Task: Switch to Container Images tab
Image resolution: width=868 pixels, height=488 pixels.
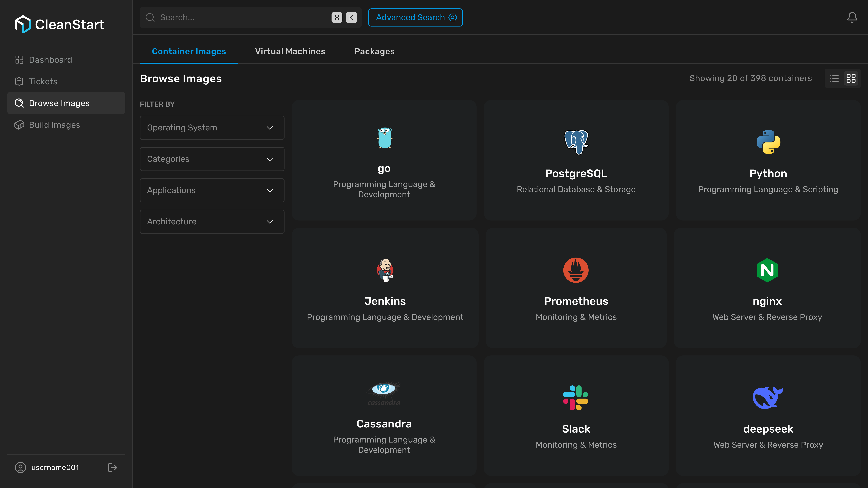Action: tap(189, 52)
